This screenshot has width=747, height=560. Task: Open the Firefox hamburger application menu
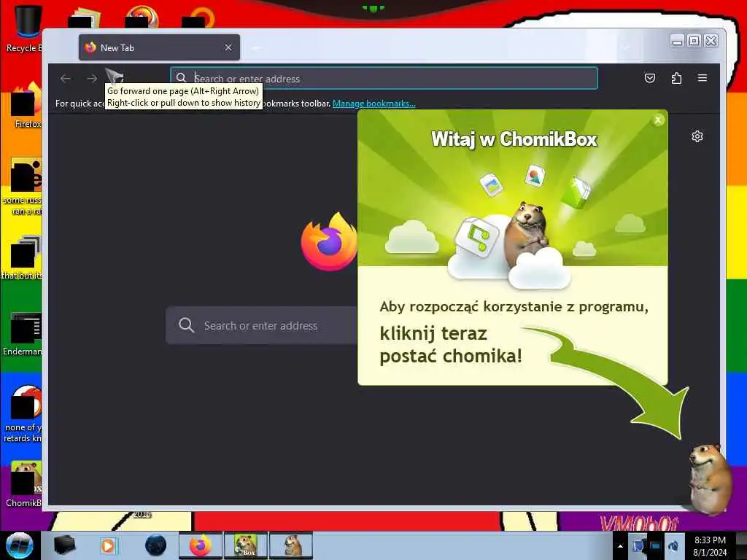[703, 78]
